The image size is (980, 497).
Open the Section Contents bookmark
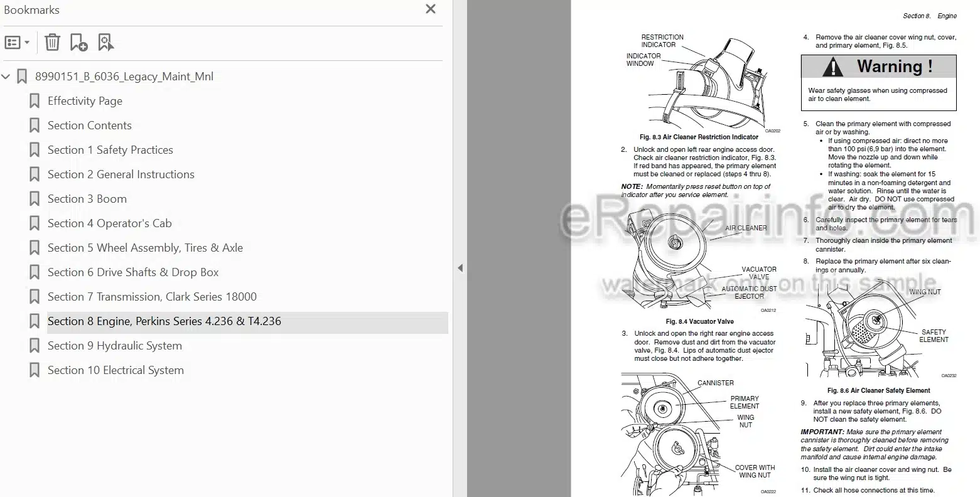pyautogui.click(x=90, y=126)
